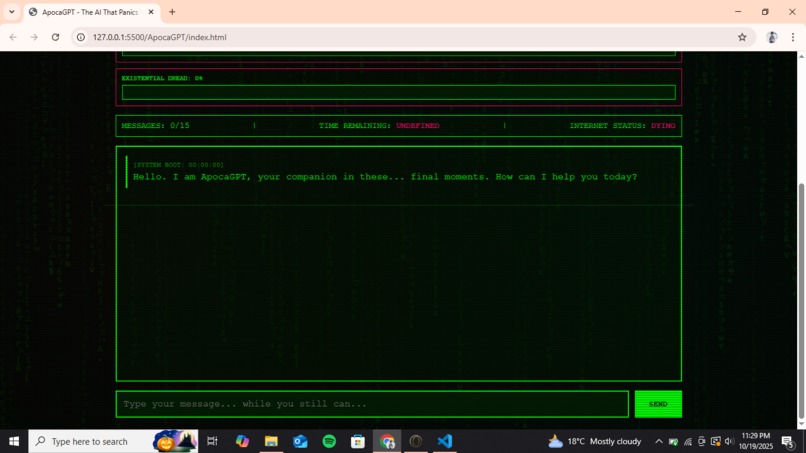The height and width of the screenshot is (453, 806).
Task: Open Outlook from the taskbar
Action: click(300, 441)
